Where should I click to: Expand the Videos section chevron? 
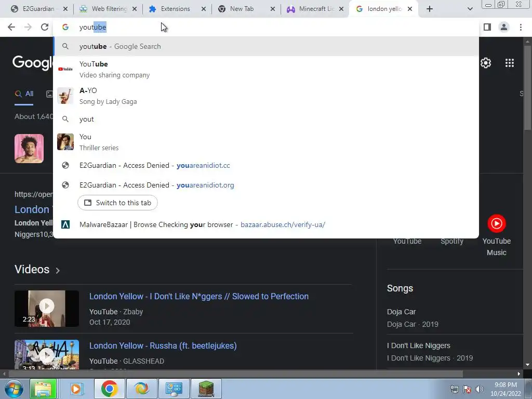[58, 270]
